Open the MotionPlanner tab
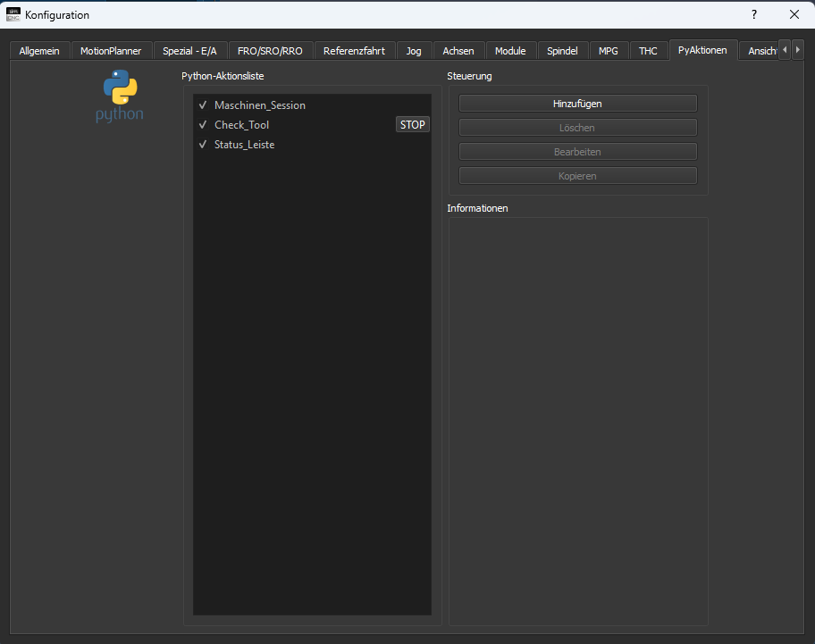Screen dimensions: 815x644 [111, 51]
